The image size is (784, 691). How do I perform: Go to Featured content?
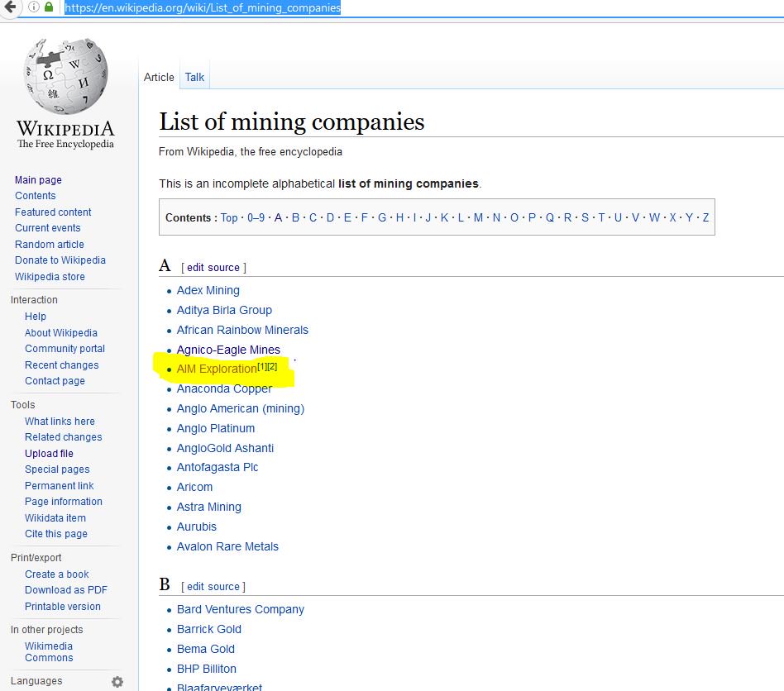click(53, 212)
